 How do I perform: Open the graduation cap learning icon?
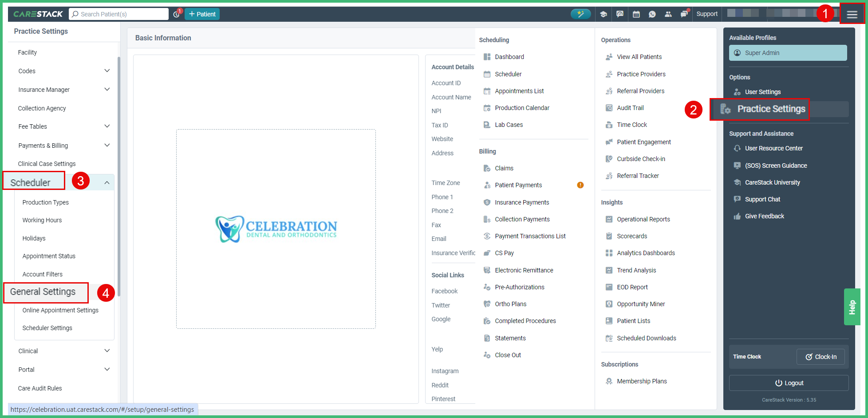tap(604, 14)
